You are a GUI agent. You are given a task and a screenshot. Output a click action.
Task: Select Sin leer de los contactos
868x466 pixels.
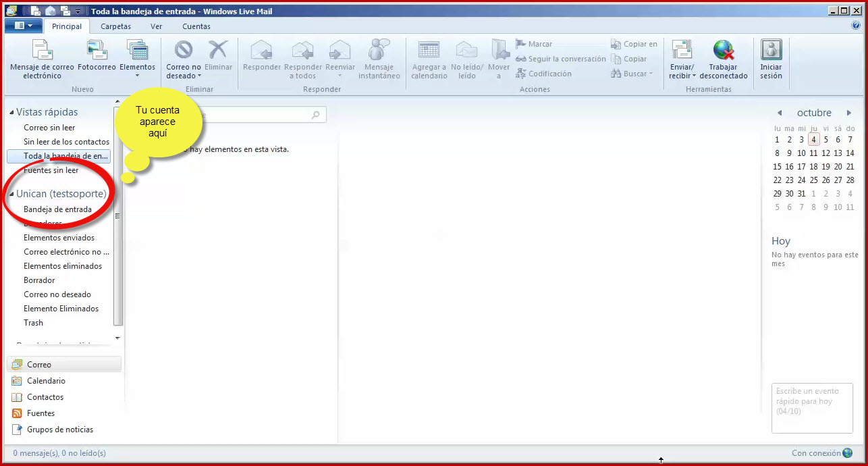pyautogui.click(x=66, y=142)
